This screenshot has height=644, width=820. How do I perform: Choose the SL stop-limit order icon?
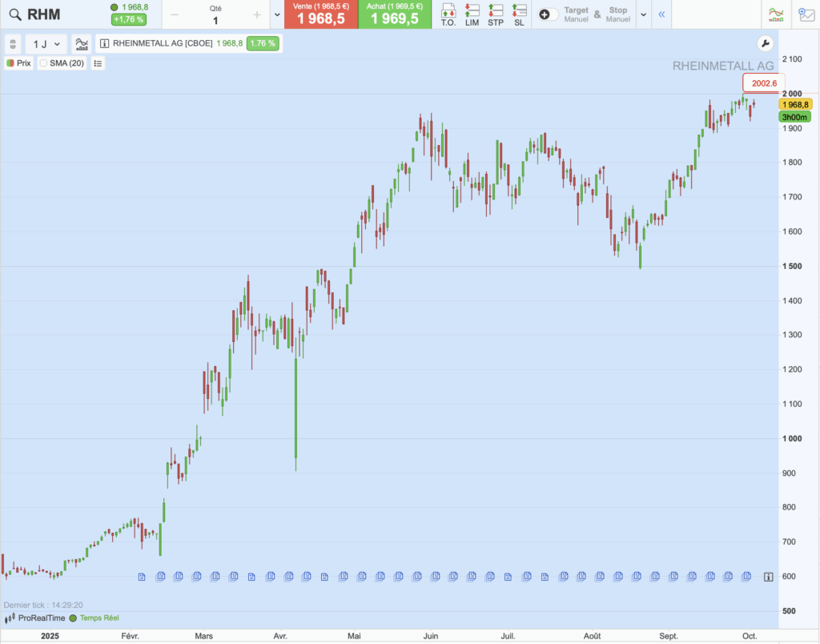(520, 14)
